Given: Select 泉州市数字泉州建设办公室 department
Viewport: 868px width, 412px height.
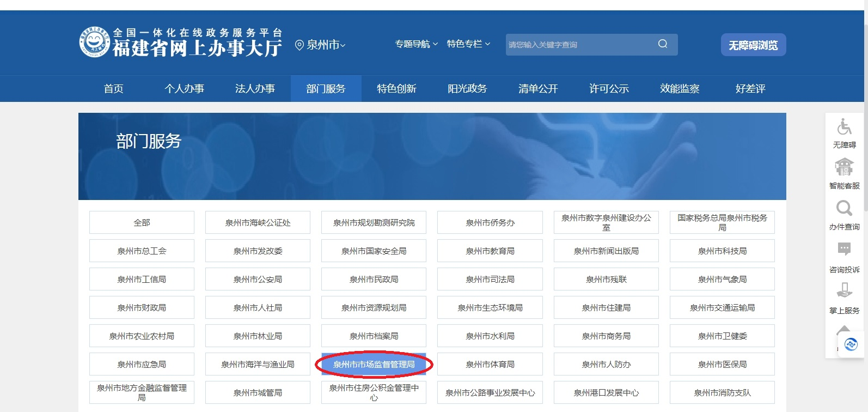Looking at the screenshot, I should (x=606, y=222).
